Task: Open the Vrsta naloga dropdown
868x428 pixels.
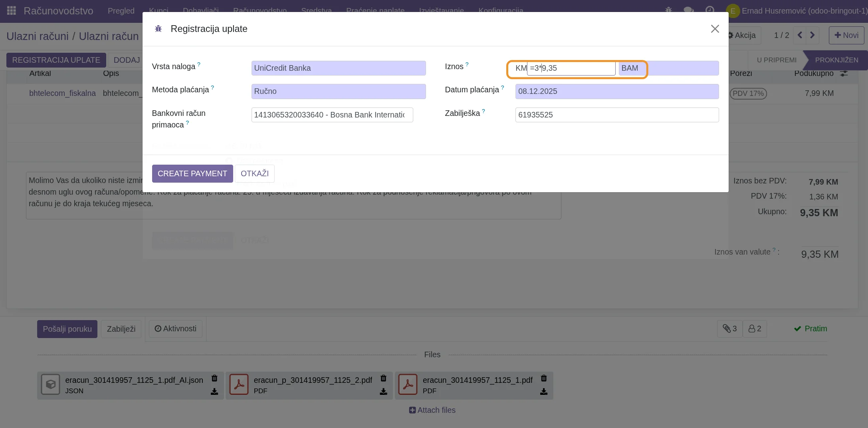Action: pyautogui.click(x=338, y=68)
